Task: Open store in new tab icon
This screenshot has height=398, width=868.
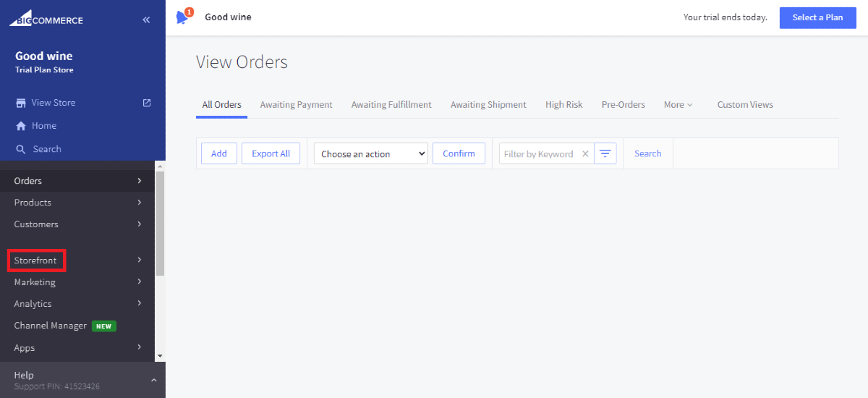Action: tap(147, 103)
